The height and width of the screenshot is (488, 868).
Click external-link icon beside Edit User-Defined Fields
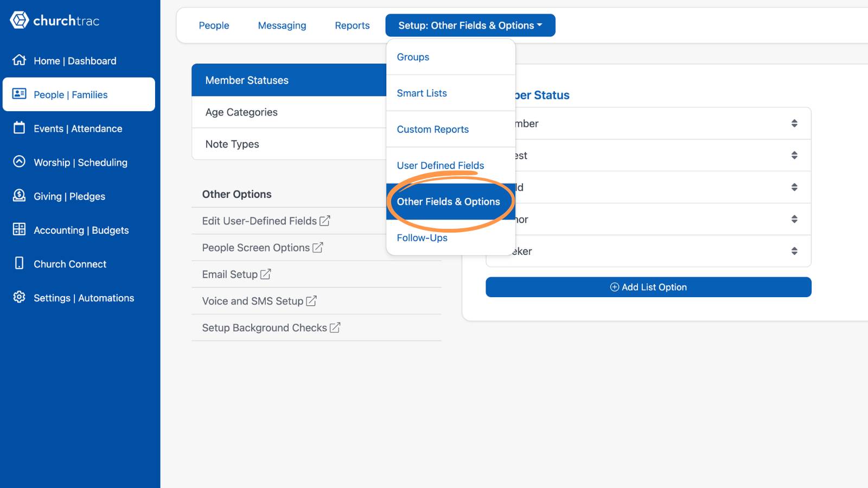coord(325,221)
